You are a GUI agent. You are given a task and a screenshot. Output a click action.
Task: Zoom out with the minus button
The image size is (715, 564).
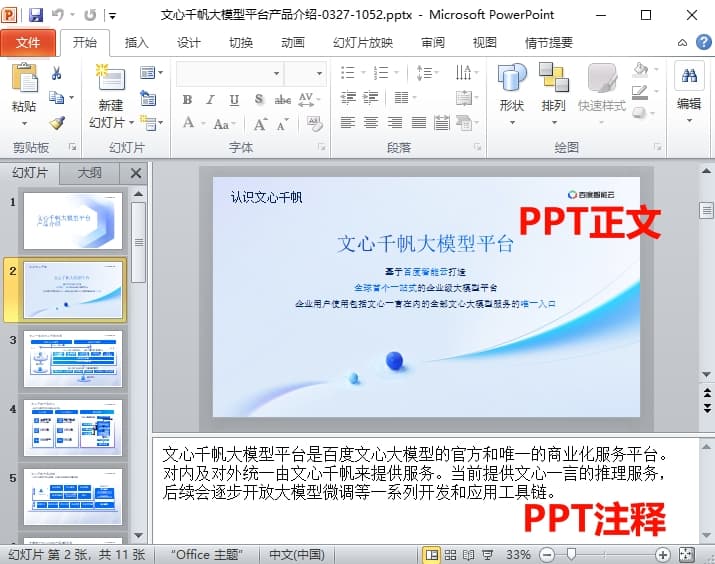click(547, 555)
